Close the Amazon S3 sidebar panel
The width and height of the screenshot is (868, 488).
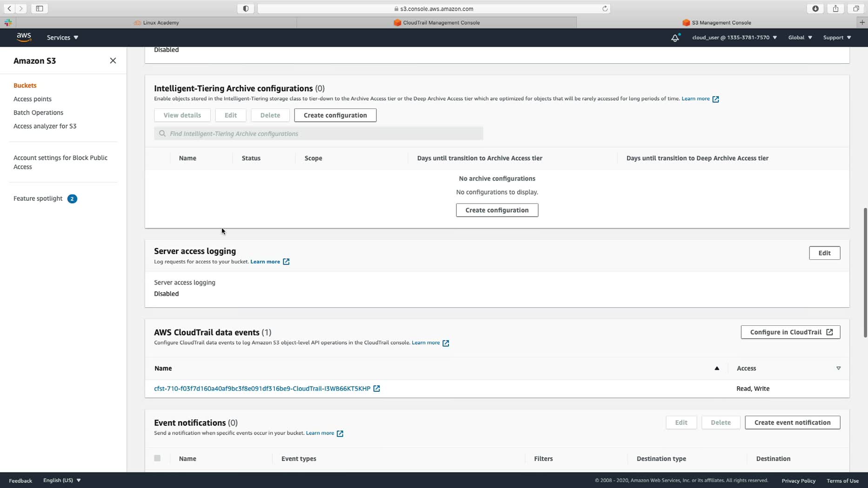[113, 61]
